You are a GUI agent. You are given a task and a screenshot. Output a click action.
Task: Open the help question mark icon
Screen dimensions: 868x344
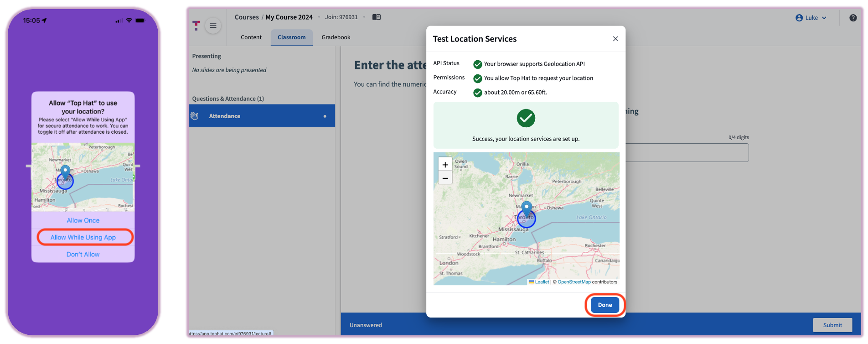point(852,18)
